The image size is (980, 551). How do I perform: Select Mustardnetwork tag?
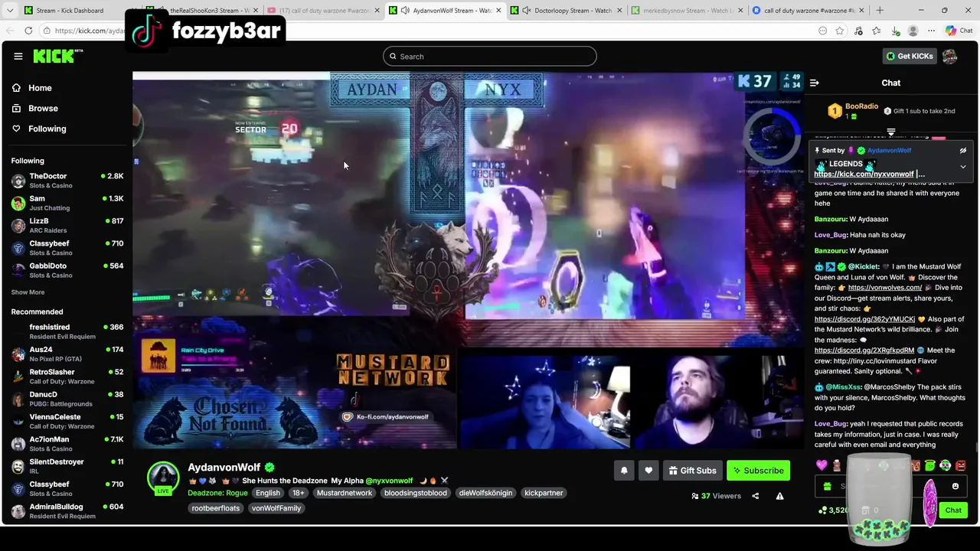click(x=345, y=493)
